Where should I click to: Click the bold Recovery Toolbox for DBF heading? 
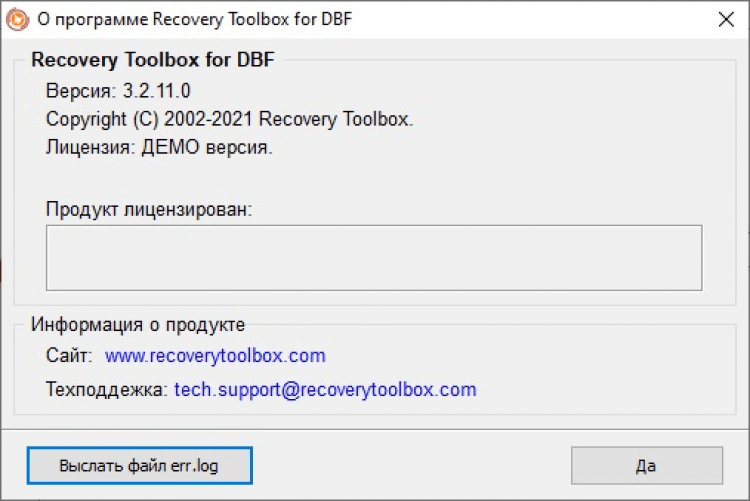pyautogui.click(x=153, y=60)
